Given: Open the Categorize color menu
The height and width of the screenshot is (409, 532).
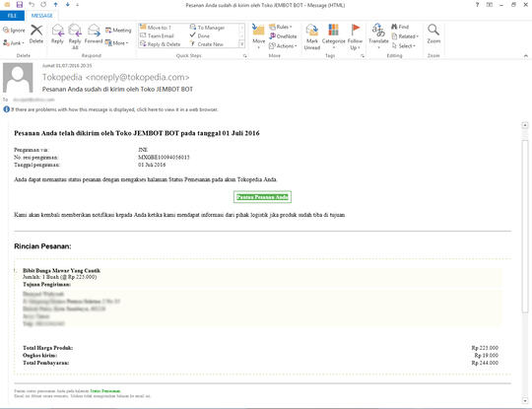Looking at the screenshot, I should click(334, 36).
